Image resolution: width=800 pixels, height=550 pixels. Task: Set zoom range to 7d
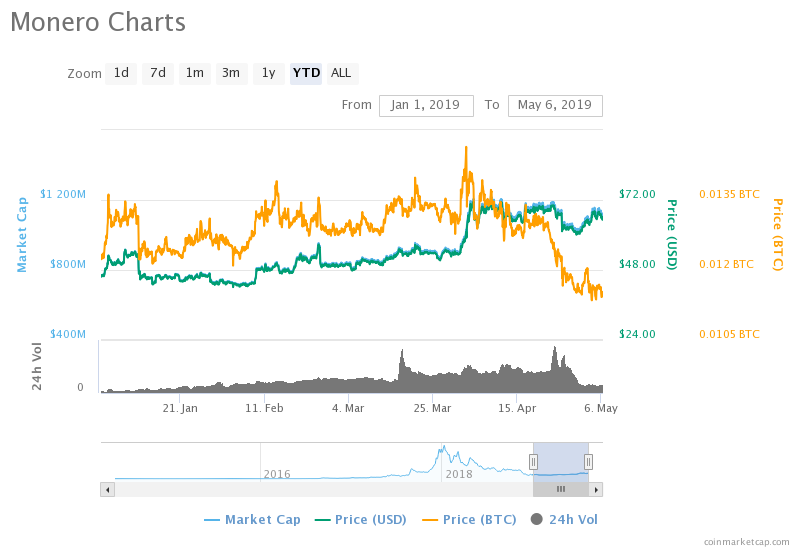pos(158,73)
